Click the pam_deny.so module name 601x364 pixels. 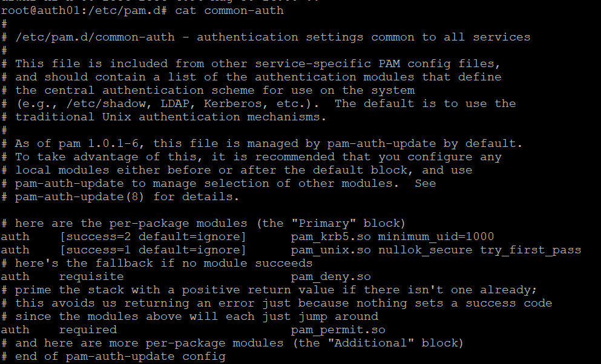[331, 277]
